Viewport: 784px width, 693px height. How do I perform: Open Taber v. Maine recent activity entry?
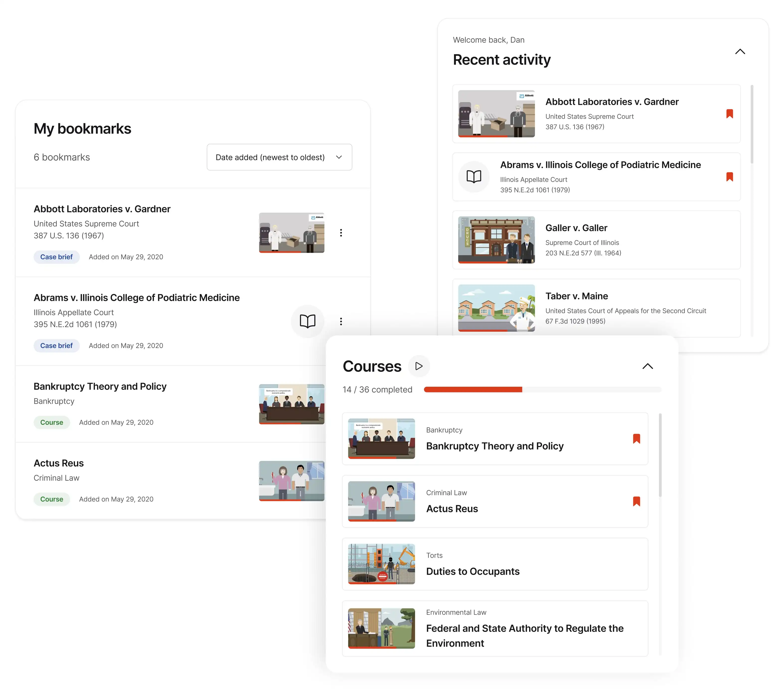(x=576, y=296)
